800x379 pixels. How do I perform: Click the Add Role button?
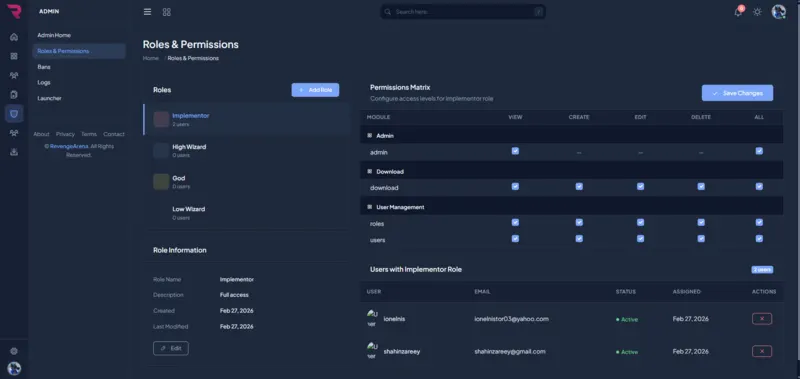[315, 90]
